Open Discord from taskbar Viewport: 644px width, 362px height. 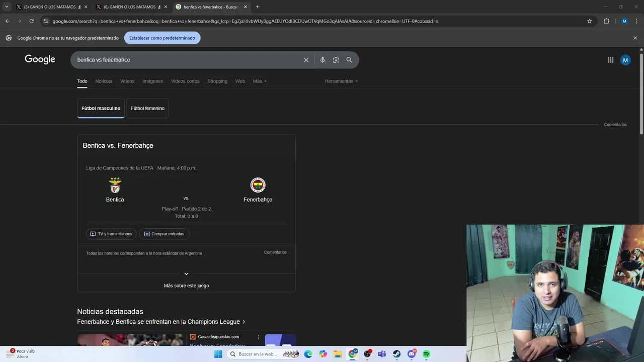(412, 354)
